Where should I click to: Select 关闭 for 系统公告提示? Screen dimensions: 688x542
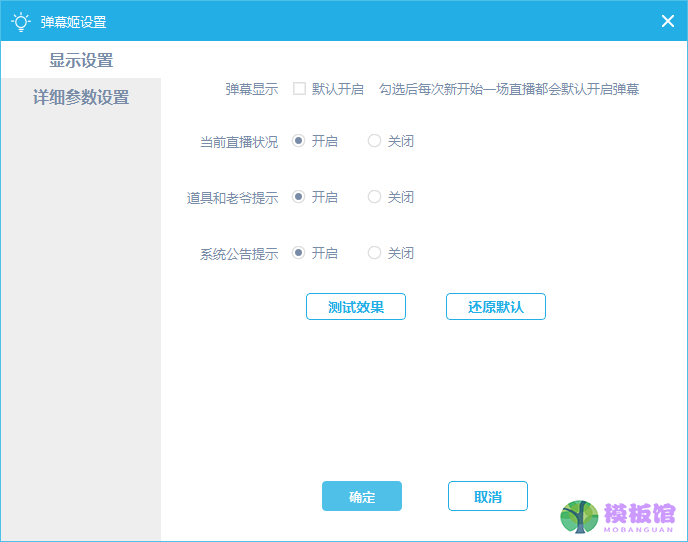tap(374, 253)
